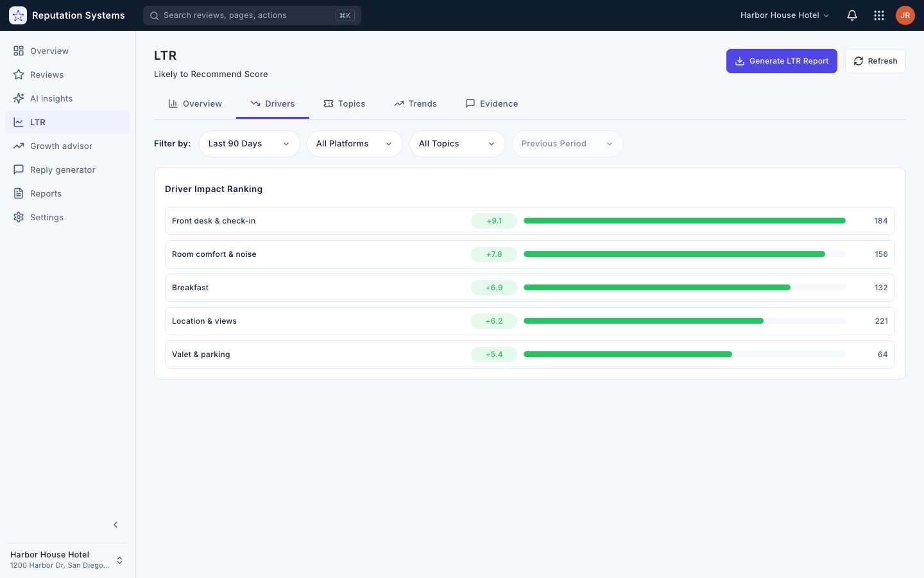Click the Reply generator chat icon
924x578 pixels.
coord(19,170)
